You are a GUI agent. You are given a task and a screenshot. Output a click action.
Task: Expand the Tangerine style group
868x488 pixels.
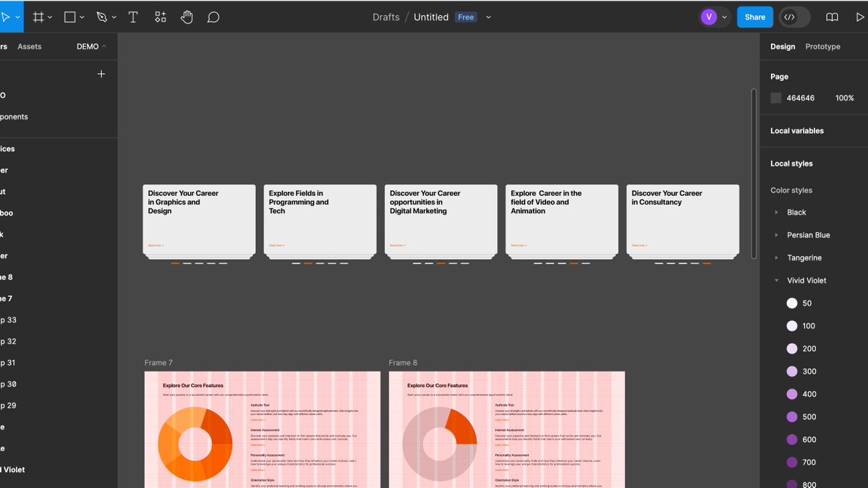777,257
